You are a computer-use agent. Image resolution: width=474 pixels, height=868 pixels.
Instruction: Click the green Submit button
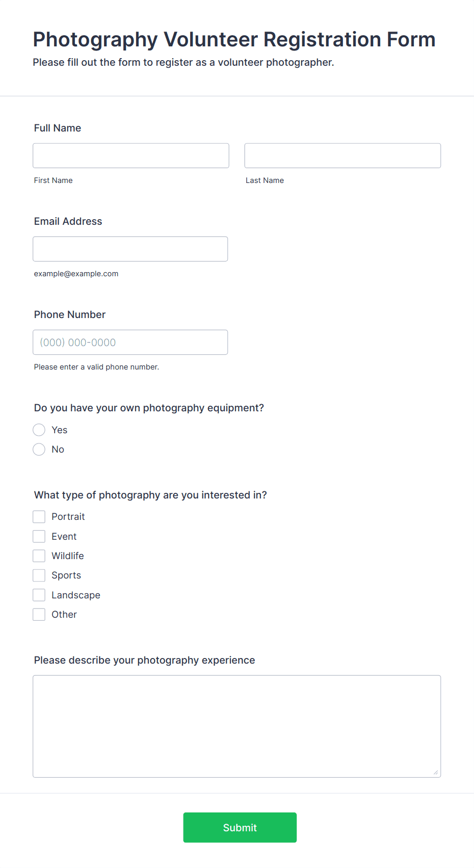tap(240, 827)
